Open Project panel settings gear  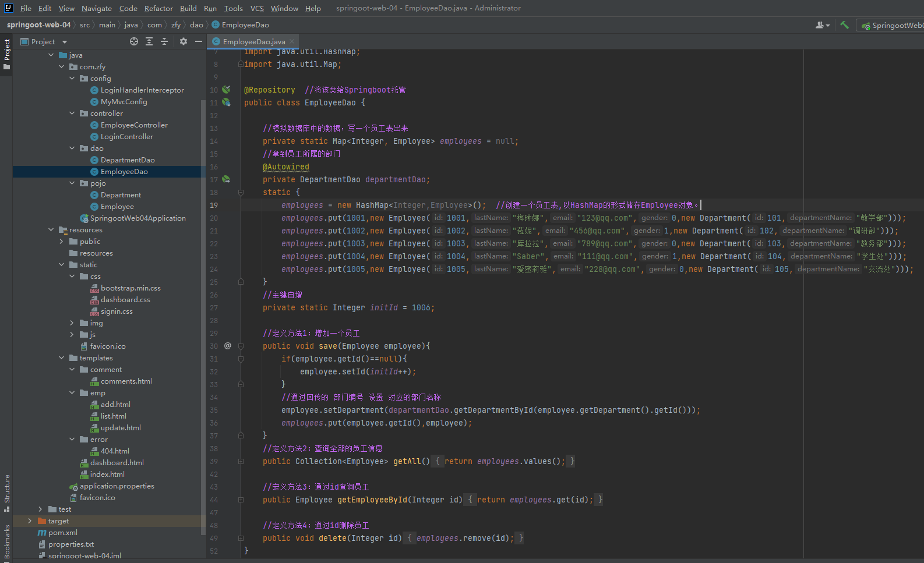[184, 41]
